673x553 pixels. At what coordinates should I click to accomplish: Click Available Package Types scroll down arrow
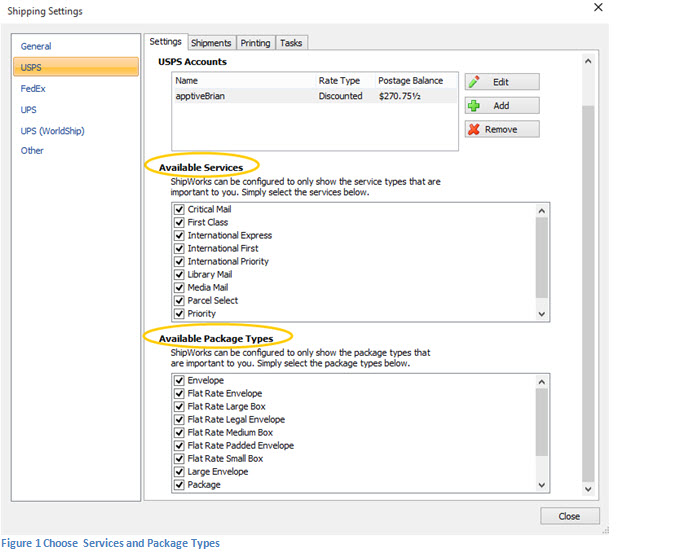[542, 485]
